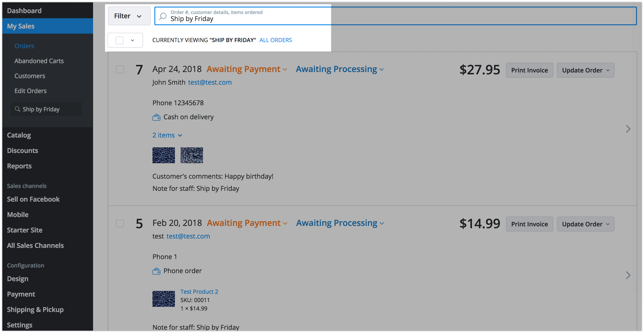This screenshot has width=644, height=333.
Task: Open Design configuration
Action: pos(18,279)
